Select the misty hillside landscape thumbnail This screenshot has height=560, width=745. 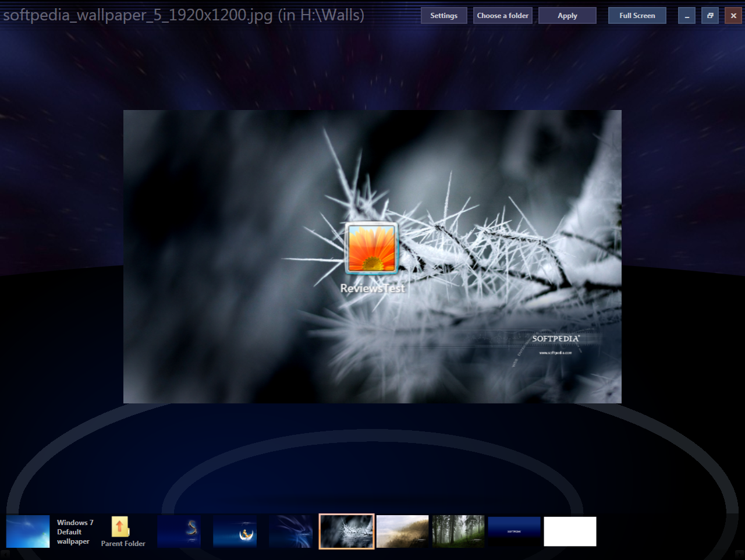pos(402,531)
